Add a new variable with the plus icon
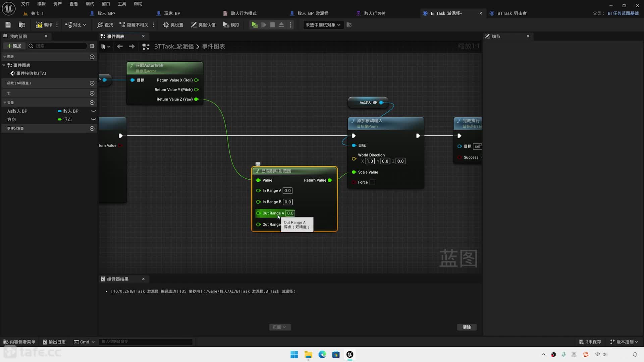 click(x=92, y=103)
